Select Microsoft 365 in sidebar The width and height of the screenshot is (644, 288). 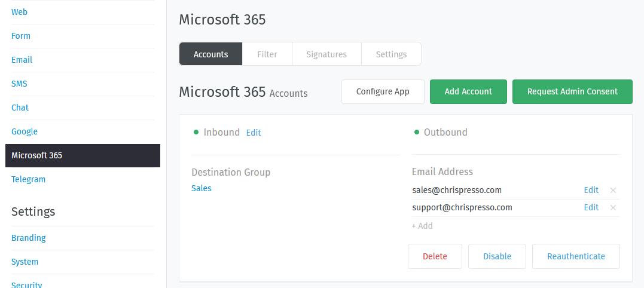point(83,155)
